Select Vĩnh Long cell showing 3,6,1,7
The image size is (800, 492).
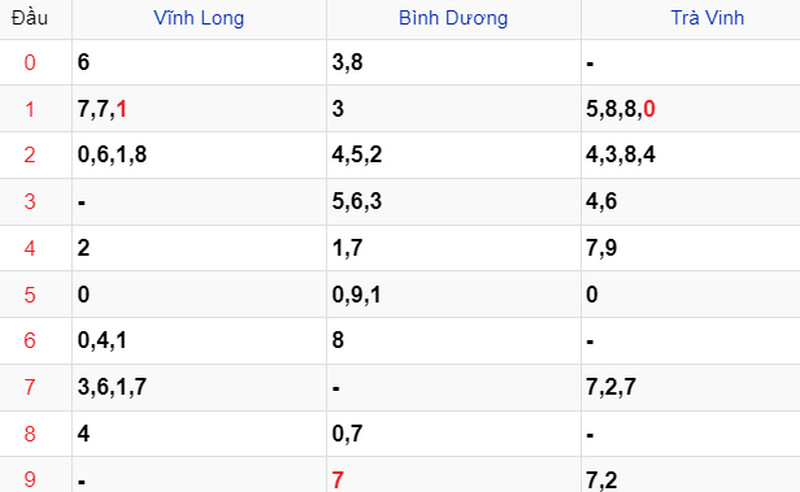click(x=112, y=388)
